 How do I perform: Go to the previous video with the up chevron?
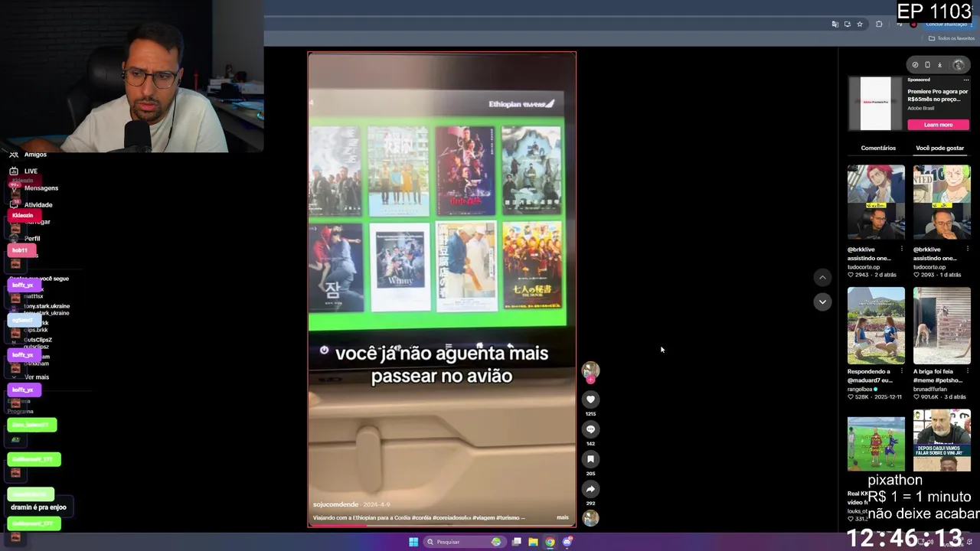pos(822,278)
